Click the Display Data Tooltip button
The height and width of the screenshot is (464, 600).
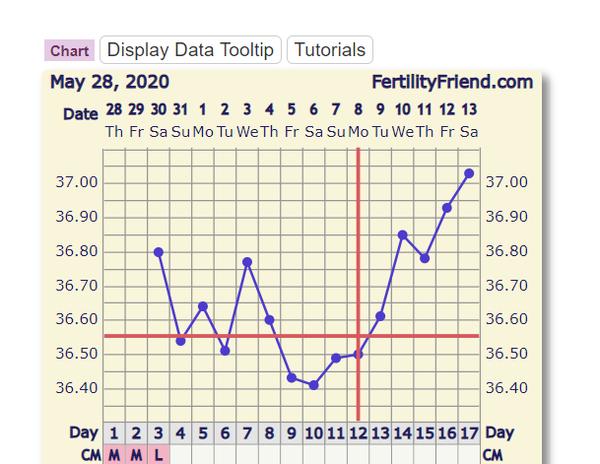(191, 49)
